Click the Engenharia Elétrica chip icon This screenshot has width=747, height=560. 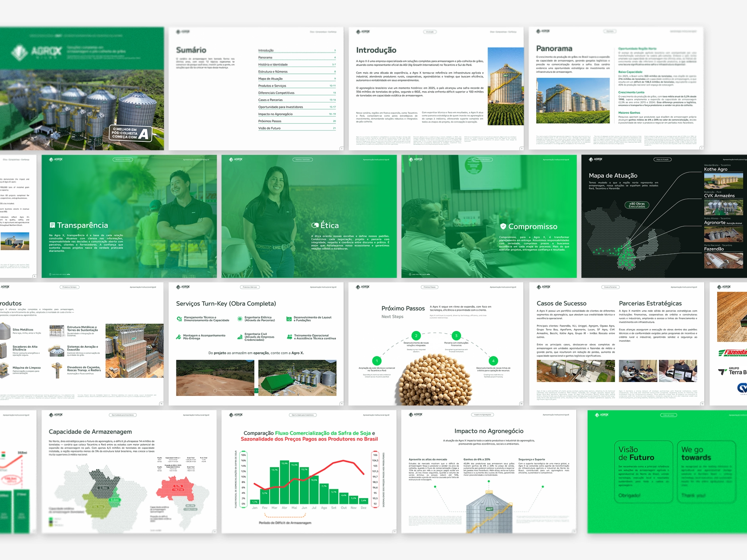click(x=240, y=319)
